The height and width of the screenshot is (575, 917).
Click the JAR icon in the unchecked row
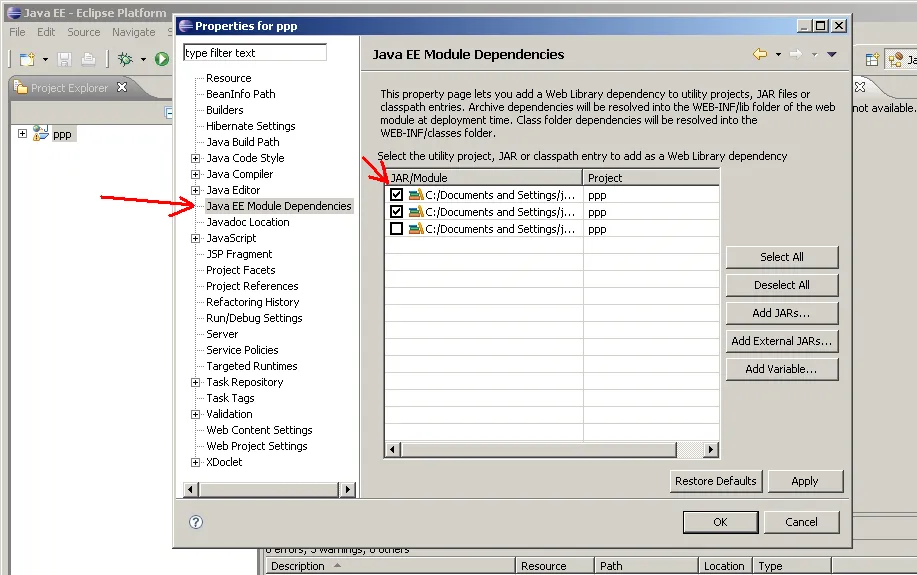(x=416, y=229)
